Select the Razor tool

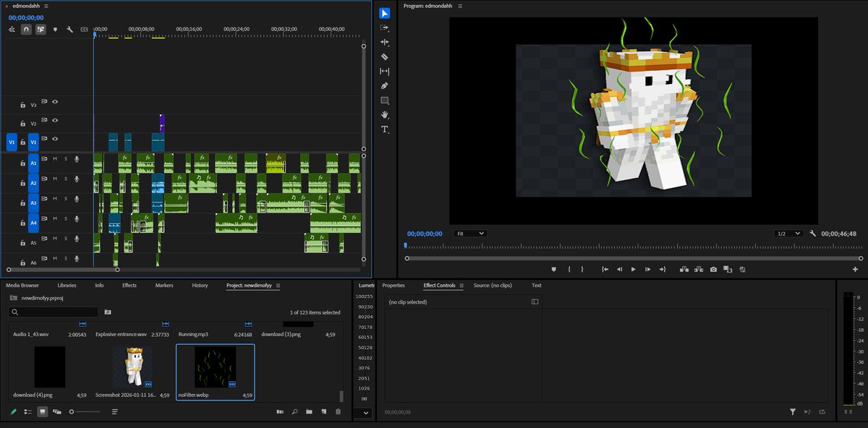(x=385, y=56)
